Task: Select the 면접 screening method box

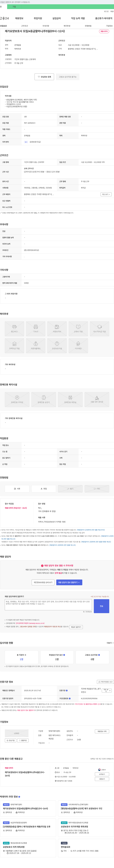Action: [x=44, y=489]
